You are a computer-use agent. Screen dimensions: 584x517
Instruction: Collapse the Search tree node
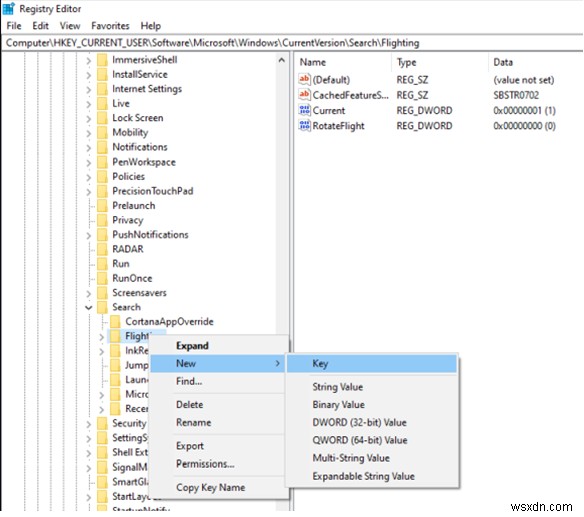(x=89, y=308)
